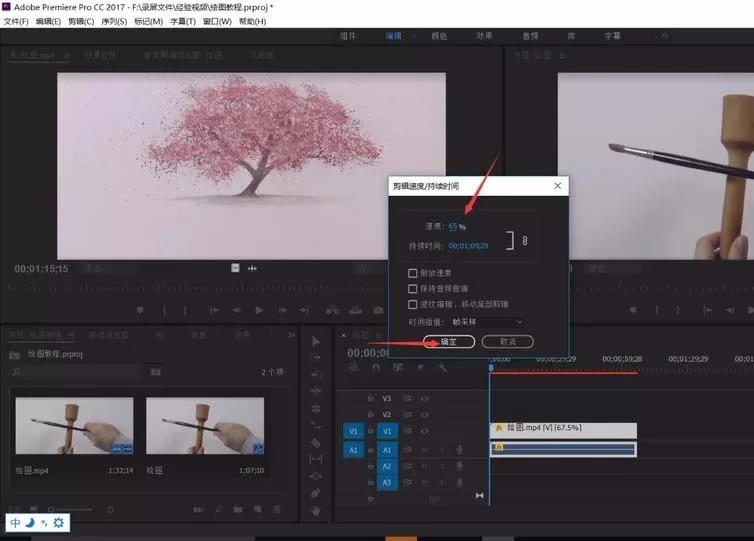Image resolution: width=754 pixels, height=541 pixels.
Task: Select the Ripple Edit tool
Action: pos(315,391)
